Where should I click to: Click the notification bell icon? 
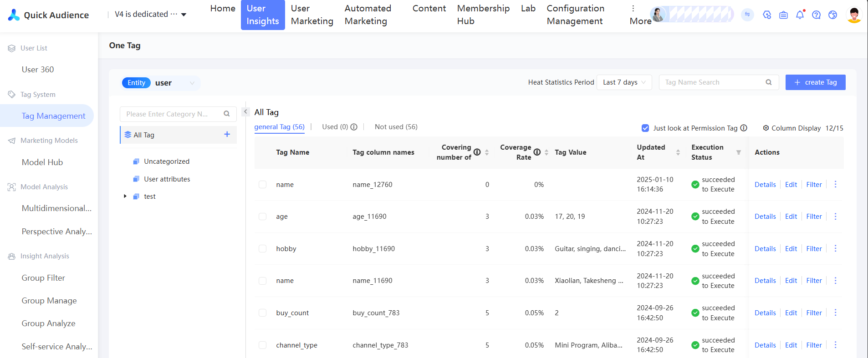coord(800,15)
